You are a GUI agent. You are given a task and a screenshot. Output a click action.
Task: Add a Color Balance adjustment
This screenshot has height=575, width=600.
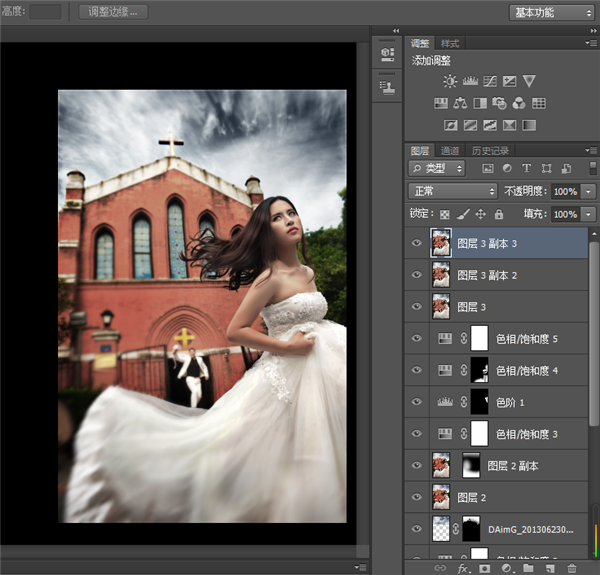pyautogui.click(x=460, y=103)
